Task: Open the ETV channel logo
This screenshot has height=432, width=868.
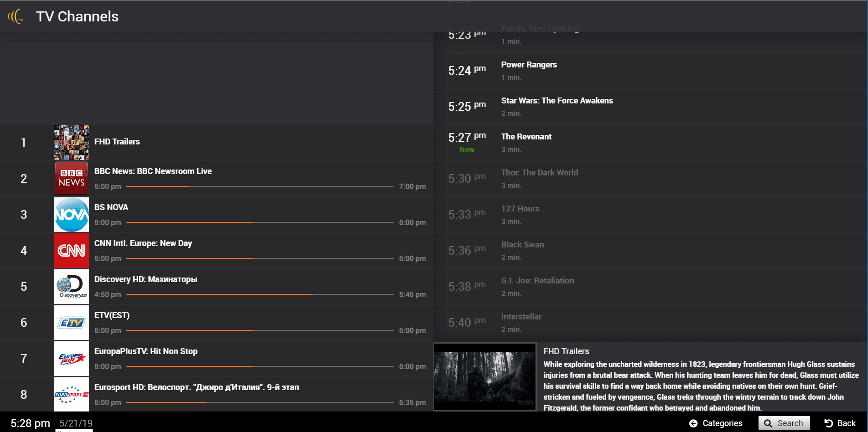Action: click(72, 323)
